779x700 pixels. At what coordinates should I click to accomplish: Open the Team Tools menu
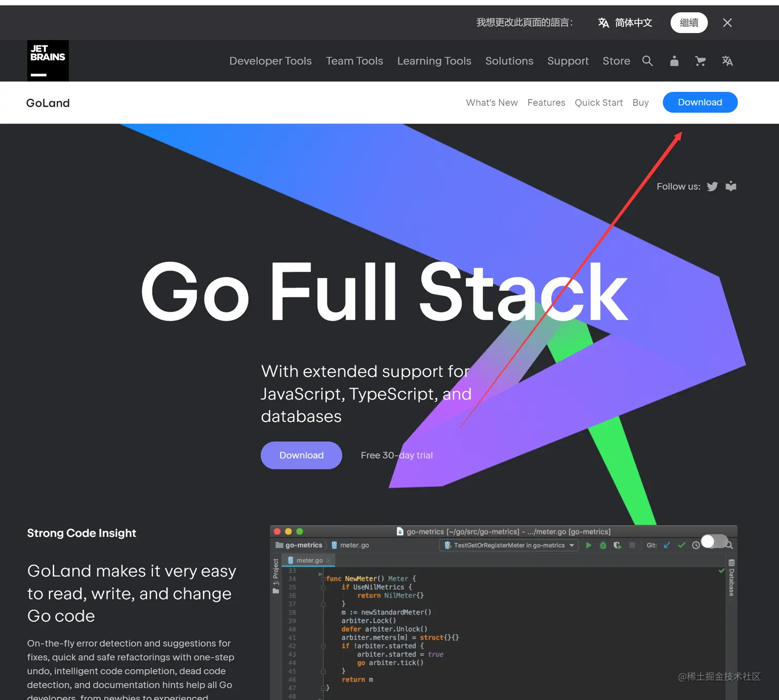354,61
